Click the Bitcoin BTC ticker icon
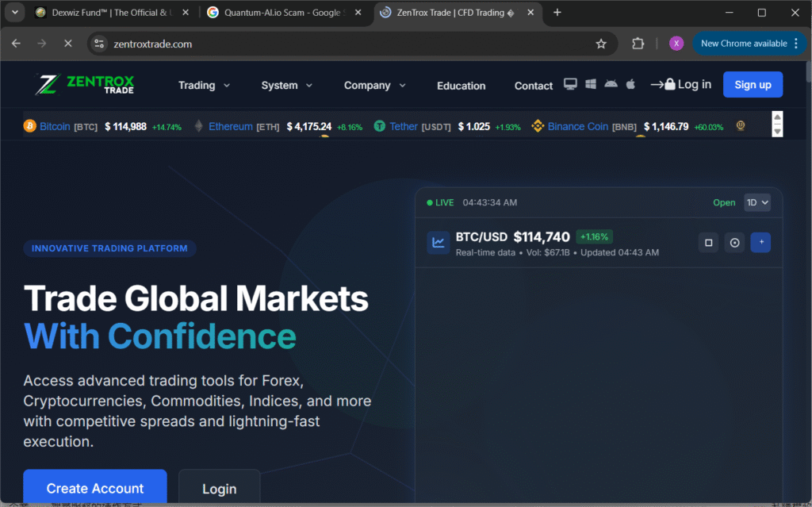Viewport: 812px width, 507px height. [x=31, y=126]
